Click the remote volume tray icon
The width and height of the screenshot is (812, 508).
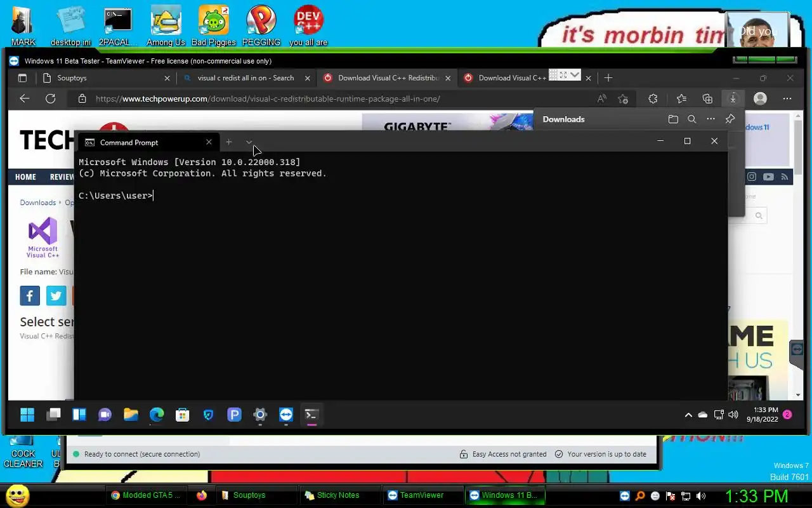[733, 415]
